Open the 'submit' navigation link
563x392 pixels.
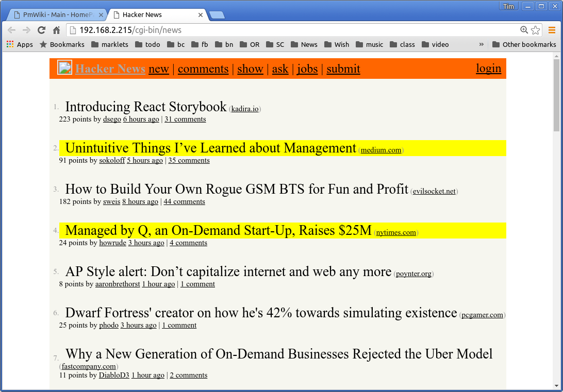pyautogui.click(x=343, y=69)
